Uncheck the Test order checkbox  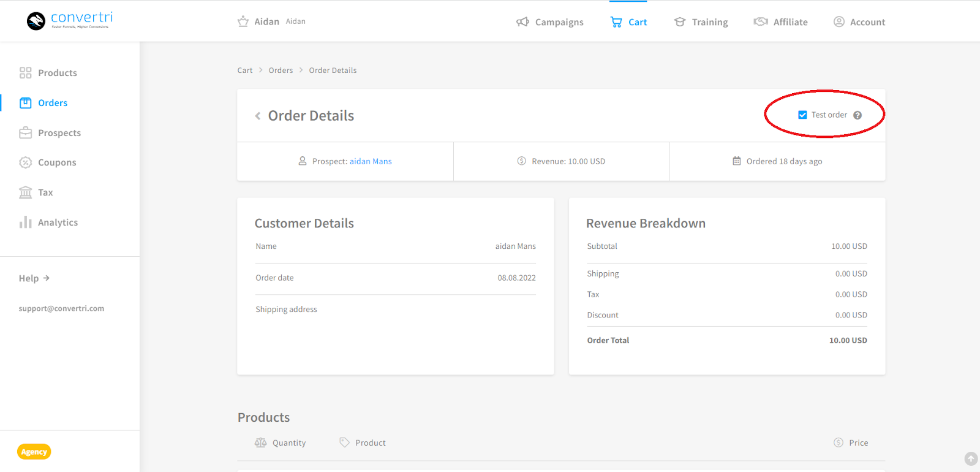pos(802,115)
